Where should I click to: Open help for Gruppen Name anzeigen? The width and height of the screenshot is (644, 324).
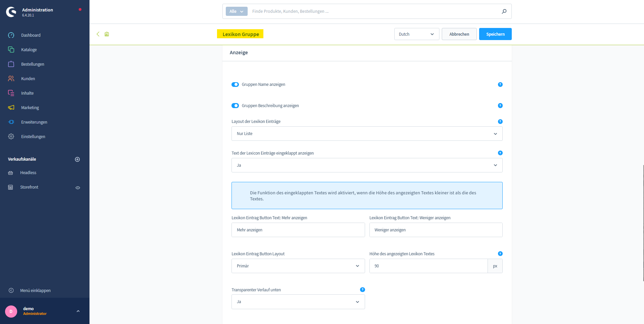pyautogui.click(x=500, y=85)
